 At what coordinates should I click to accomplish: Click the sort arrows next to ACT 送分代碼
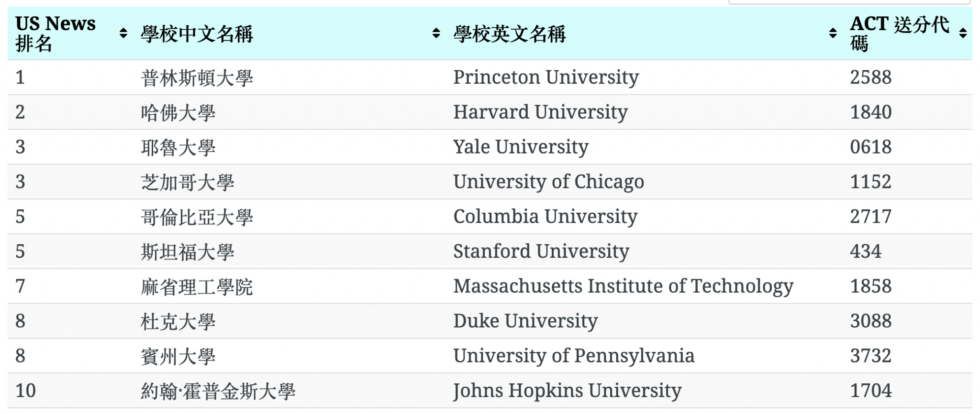pyautogui.click(x=963, y=33)
